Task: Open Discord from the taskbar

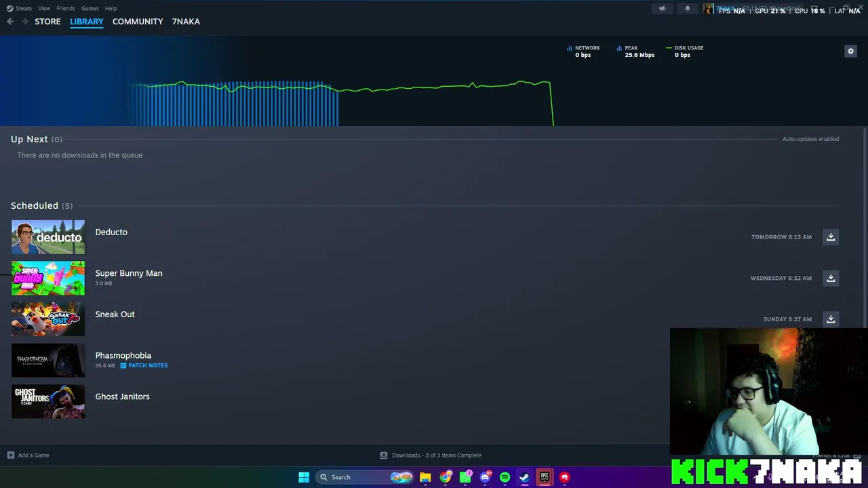Action: point(485,477)
